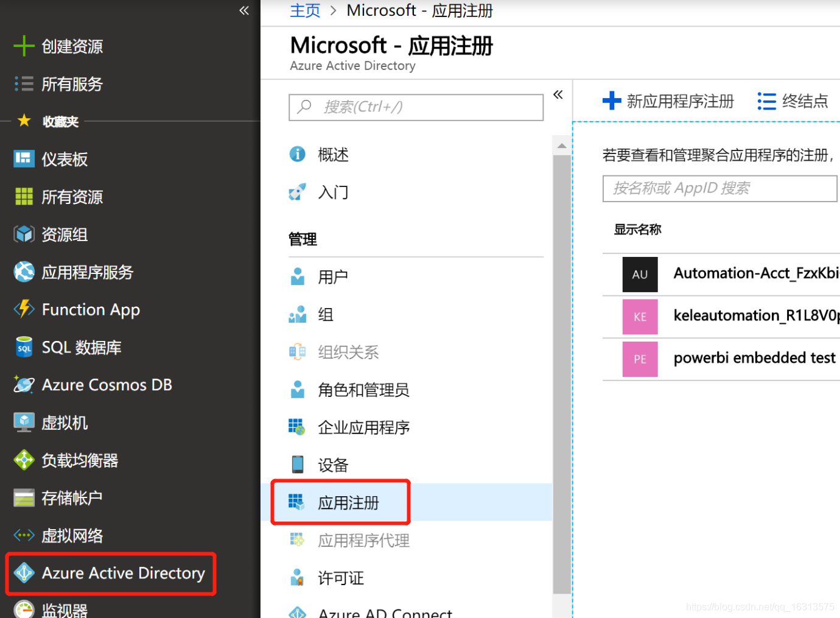The image size is (840, 618).
Task: Open the powerbi embedded test app row
Action: click(721, 359)
